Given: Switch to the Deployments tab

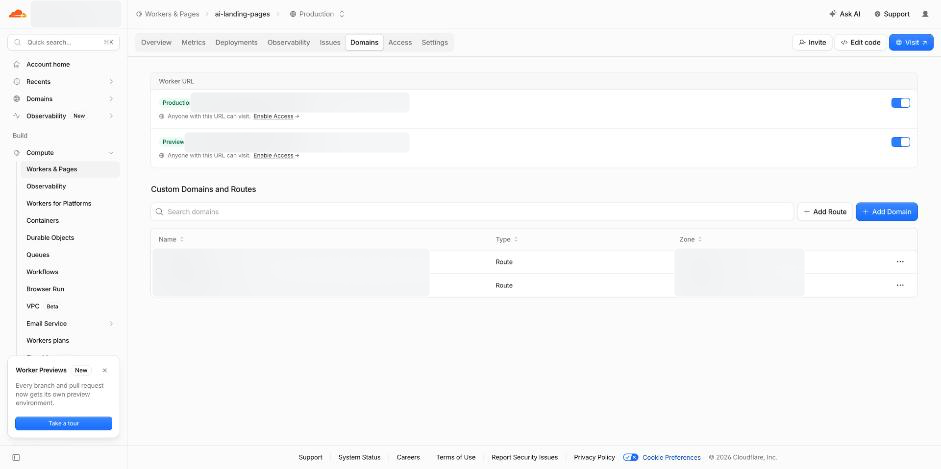Looking at the screenshot, I should point(236,43).
